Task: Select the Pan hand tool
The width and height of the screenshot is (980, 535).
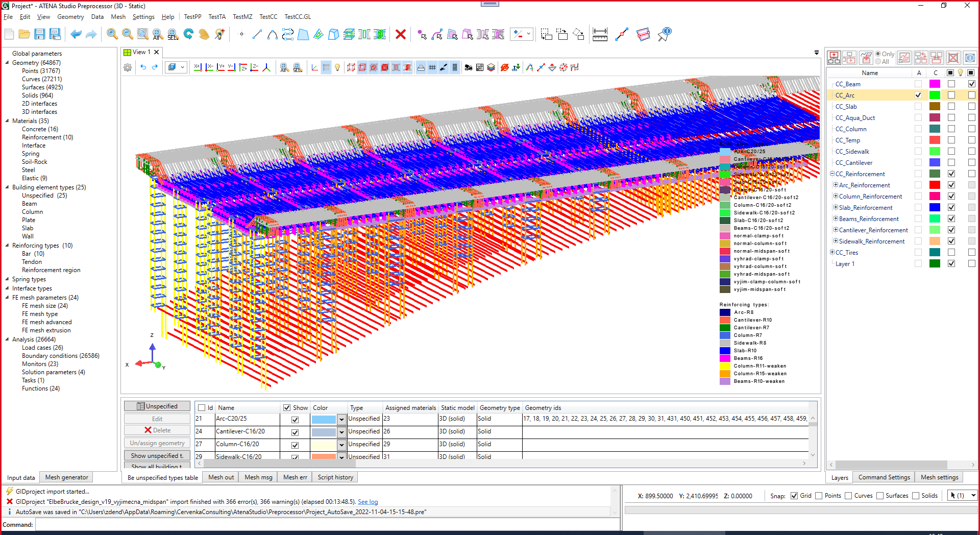Action: (x=204, y=34)
